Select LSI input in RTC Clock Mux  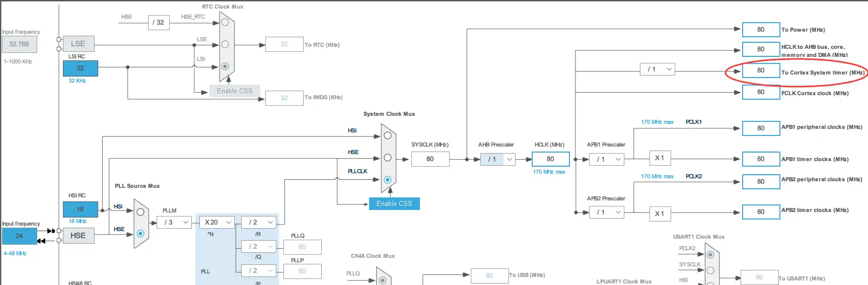[225, 66]
